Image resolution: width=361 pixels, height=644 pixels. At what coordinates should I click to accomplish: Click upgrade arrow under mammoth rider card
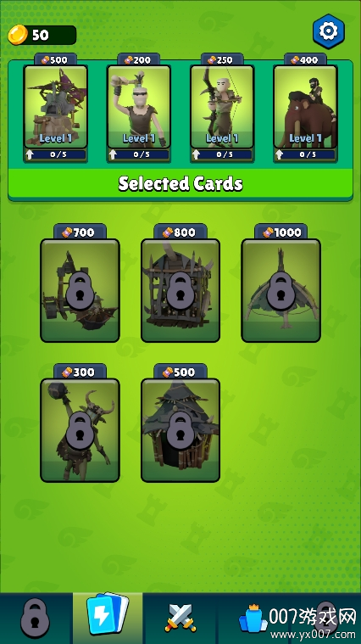pos(280,154)
